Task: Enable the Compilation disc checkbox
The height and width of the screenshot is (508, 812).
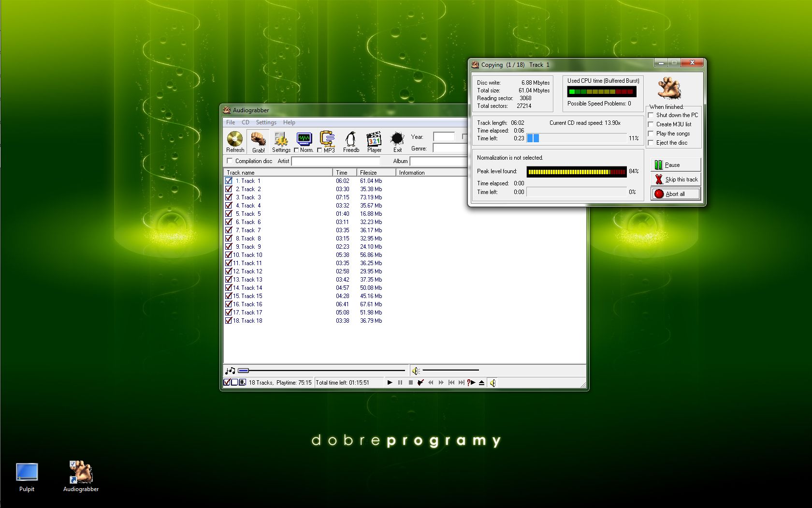Action: click(x=230, y=161)
